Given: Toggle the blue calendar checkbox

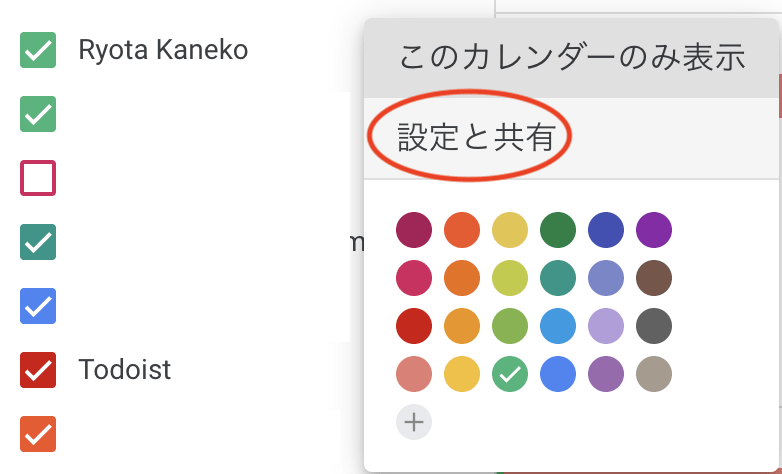Looking at the screenshot, I should click(x=38, y=306).
